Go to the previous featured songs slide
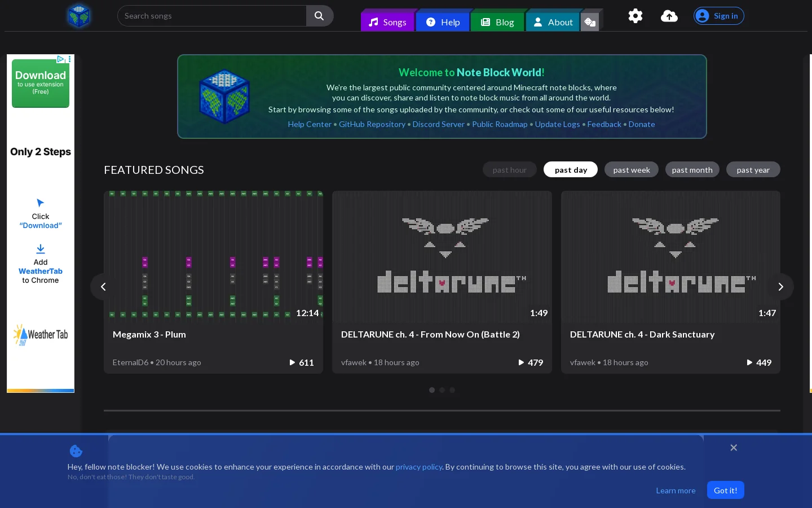 tap(103, 287)
